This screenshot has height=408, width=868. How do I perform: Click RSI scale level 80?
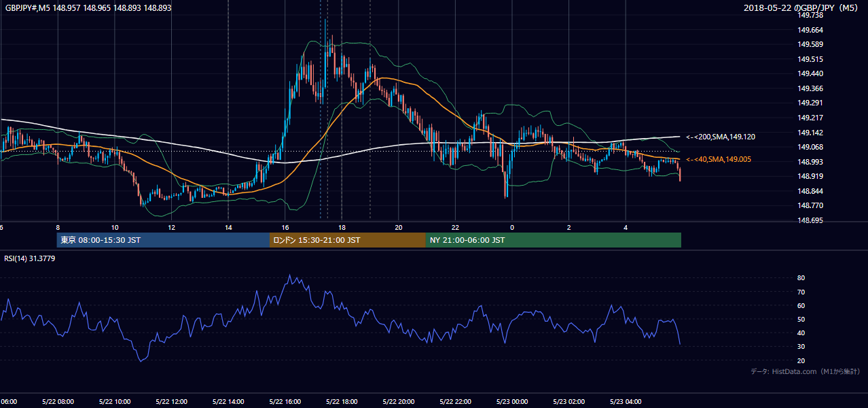tap(801, 278)
